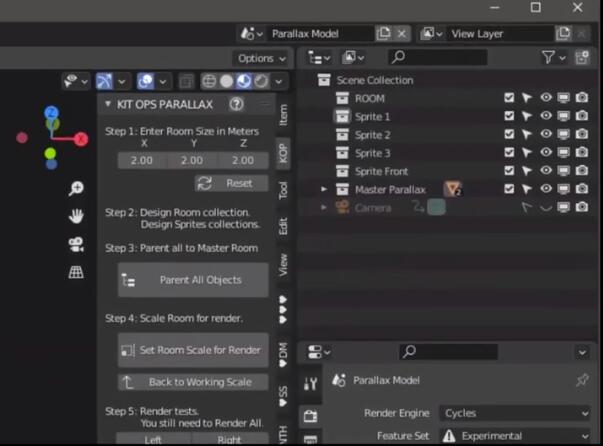Click the Sprite 1 collection icon

[342, 116]
